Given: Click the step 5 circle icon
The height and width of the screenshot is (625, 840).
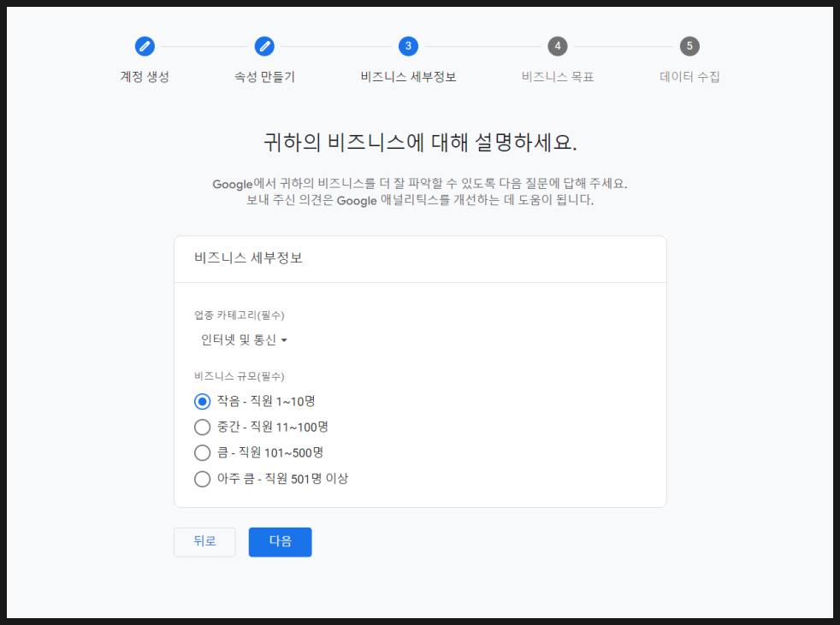Looking at the screenshot, I should click(x=689, y=46).
